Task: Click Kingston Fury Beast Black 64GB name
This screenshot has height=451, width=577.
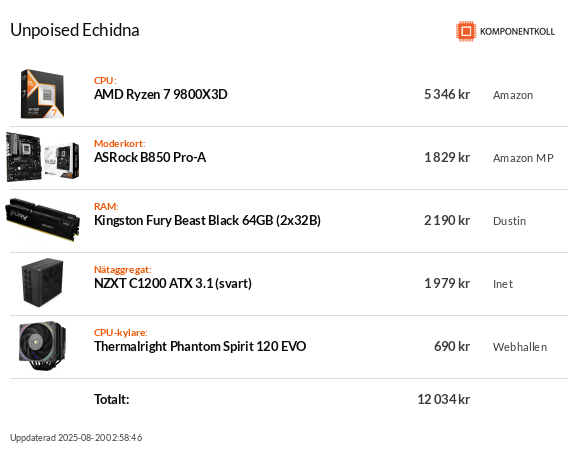Action: (207, 220)
